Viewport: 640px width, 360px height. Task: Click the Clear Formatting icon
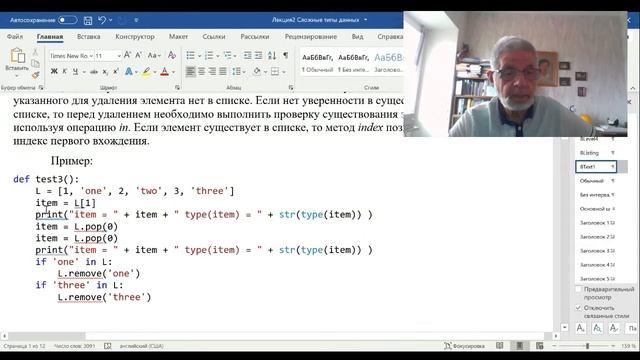(172, 55)
